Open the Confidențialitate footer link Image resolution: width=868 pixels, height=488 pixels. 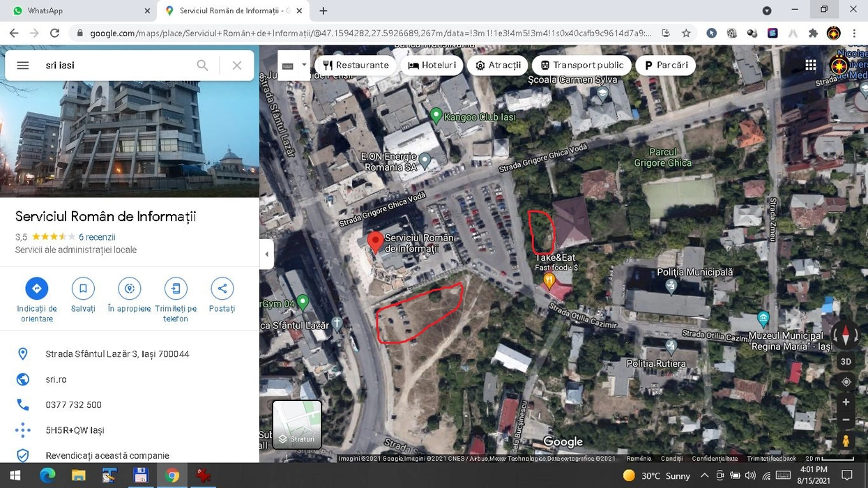[x=715, y=459]
